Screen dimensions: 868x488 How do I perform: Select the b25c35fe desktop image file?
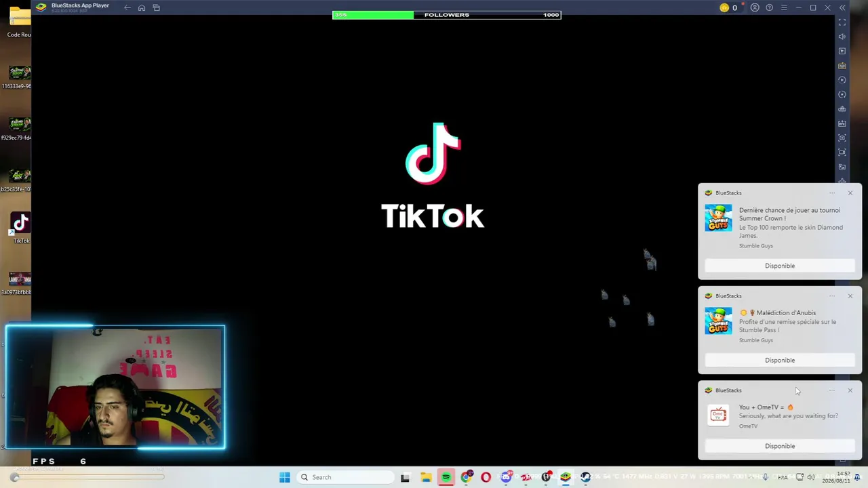pos(18,180)
